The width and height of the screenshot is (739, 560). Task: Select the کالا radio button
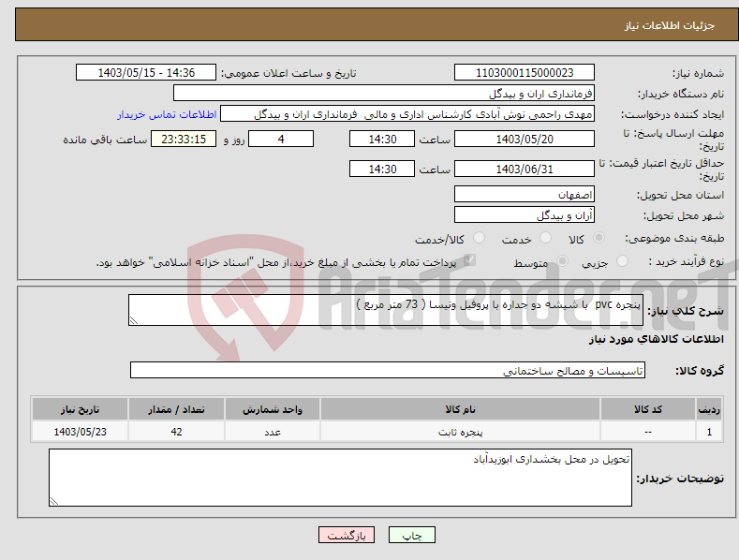click(x=599, y=238)
